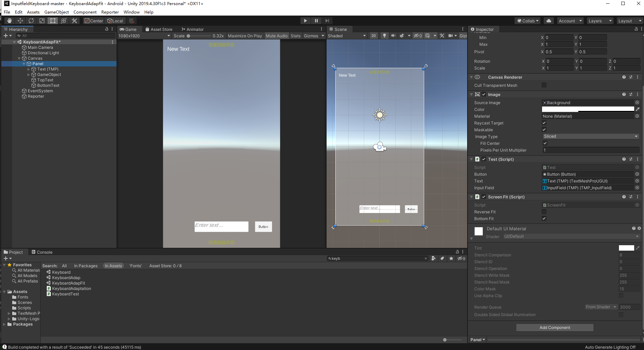Collapse the Canvas Renderer component
This screenshot has height=350, width=644.
pyautogui.click(x=471, y=77)
